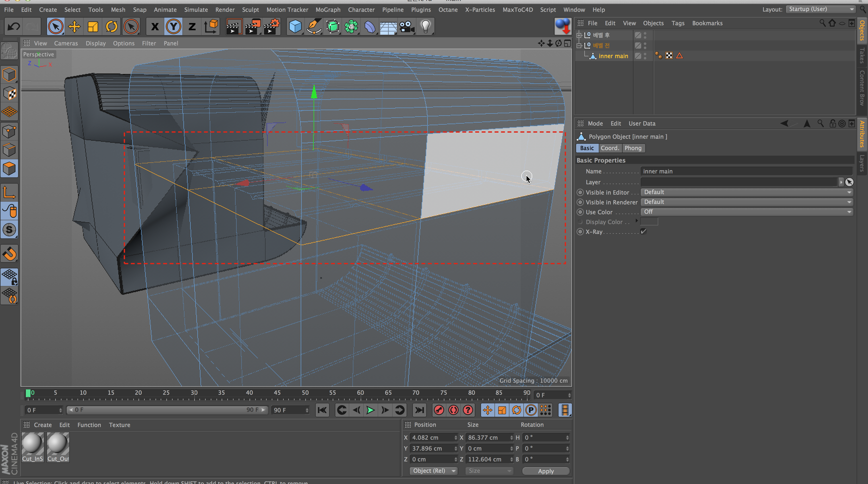Click Render View clapperboard icon
The image size is (868, 484).
(x=234, y=26)
